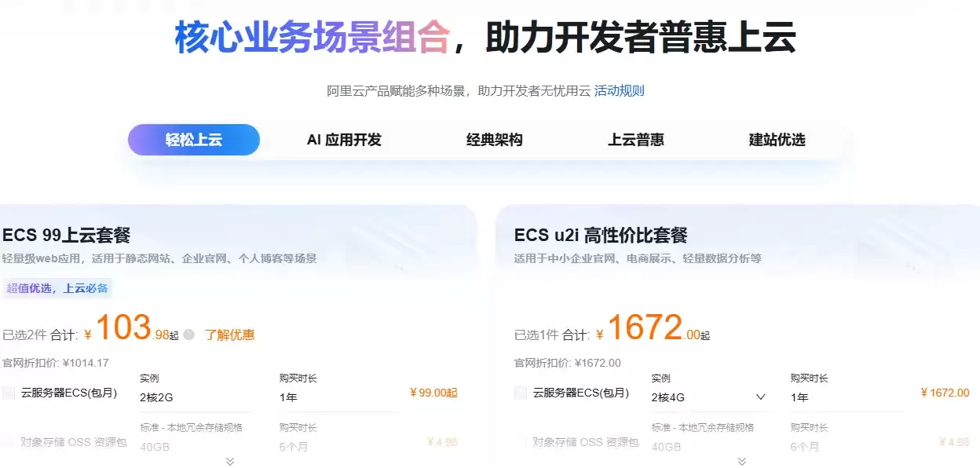Open 6个月 duration field in ECS 99上云套餐
Image resolution: width=980 pixels, height=468 pixels.
(x=339, y=447)
